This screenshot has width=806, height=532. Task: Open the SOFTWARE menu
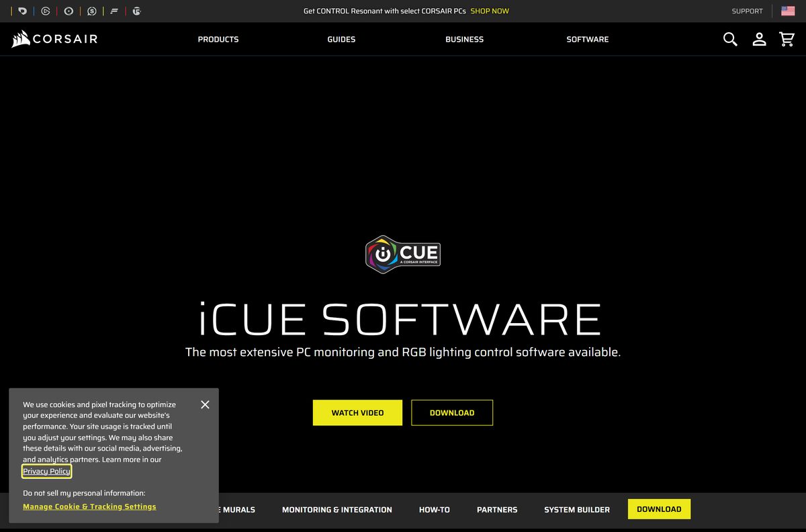pyautogui.click(x=588, y=40)
